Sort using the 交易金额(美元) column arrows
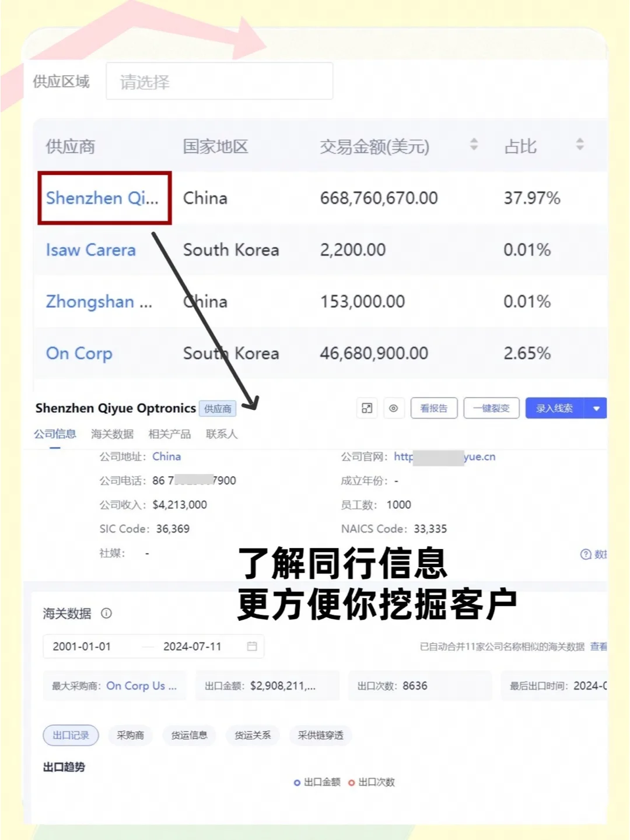Viewport: 630px width, 840px height. coord(474,146)
